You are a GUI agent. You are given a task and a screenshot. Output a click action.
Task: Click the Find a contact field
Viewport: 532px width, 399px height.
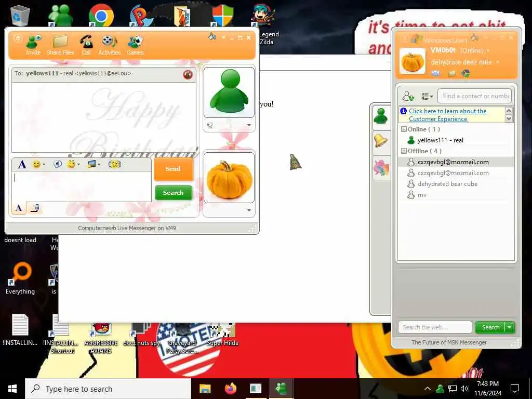click(x=475, y=96)
